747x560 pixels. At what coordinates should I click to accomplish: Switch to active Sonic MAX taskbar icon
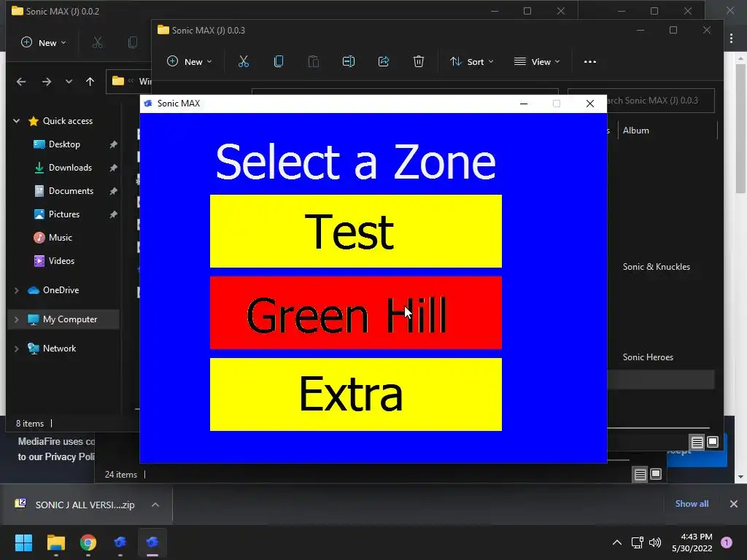[x=152, y=542]
